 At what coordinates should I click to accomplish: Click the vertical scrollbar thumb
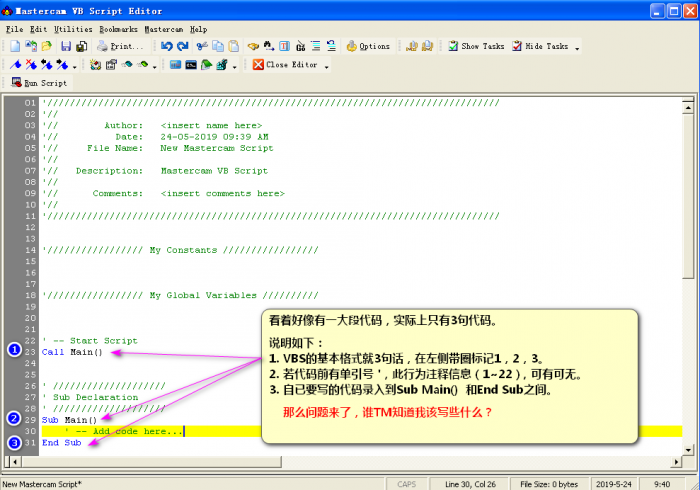click(688, 196)
